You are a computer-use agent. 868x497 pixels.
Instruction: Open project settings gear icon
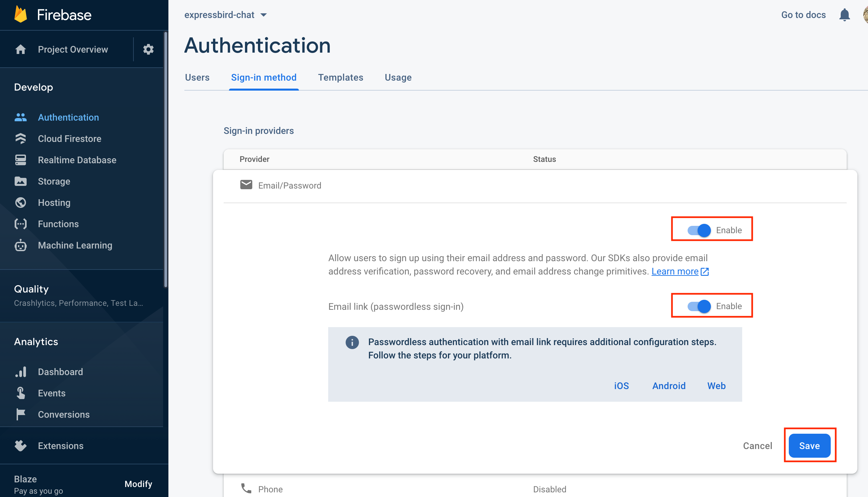(148, 50)
